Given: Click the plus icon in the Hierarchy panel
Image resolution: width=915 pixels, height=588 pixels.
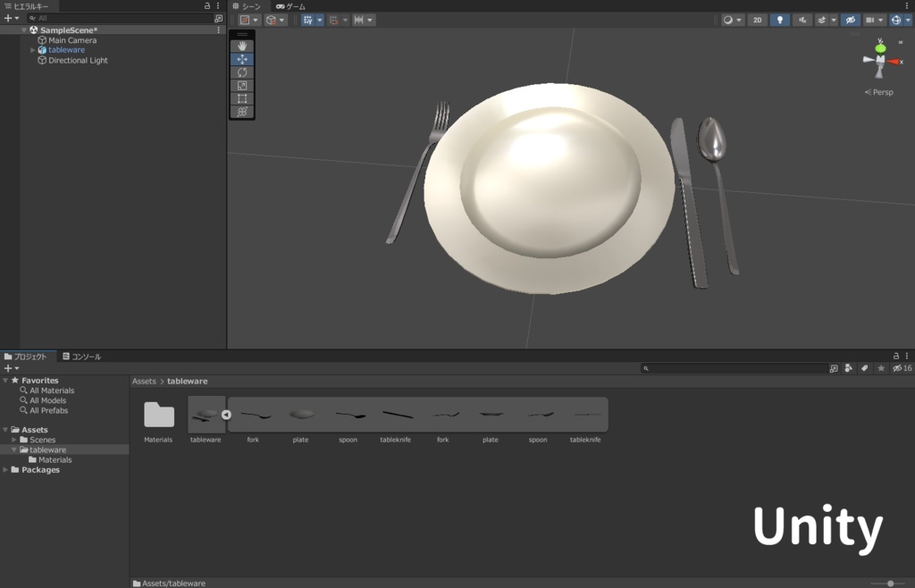Looking at the screenshot, I should point(6,18).
